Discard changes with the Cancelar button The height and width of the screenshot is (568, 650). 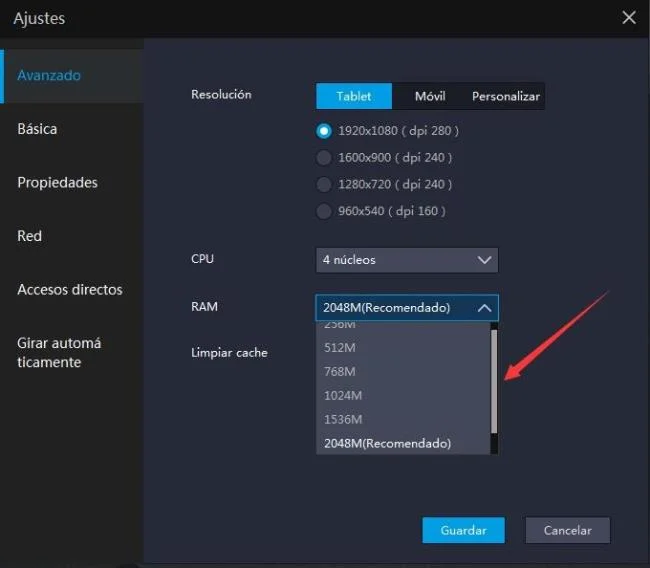point(568,530)
